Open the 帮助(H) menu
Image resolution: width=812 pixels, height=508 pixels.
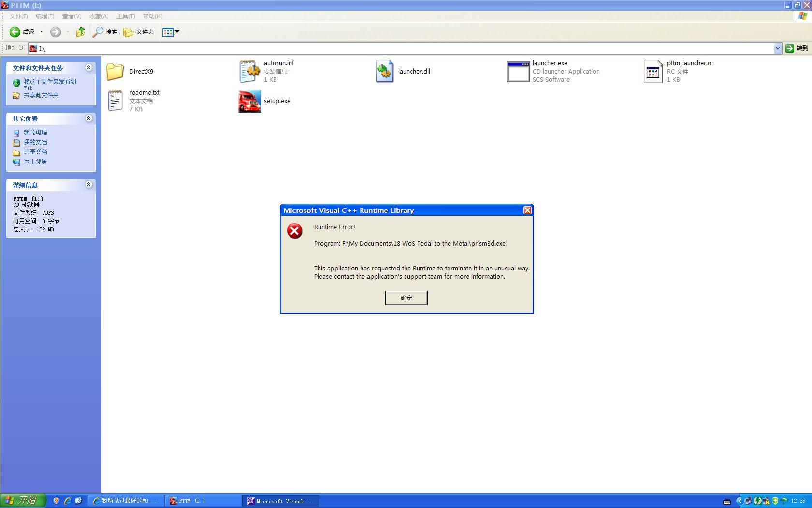coord(153,16)
